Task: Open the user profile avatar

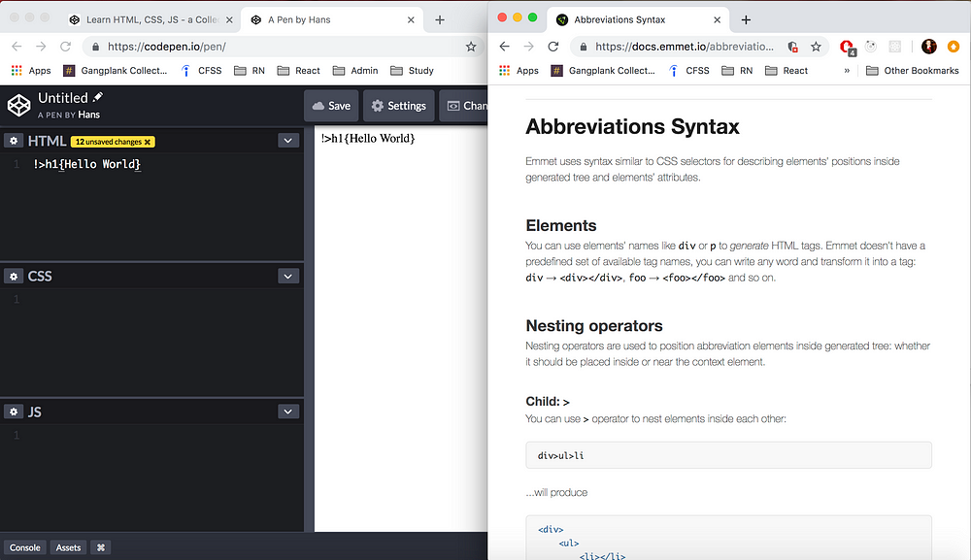Action: 929,47
